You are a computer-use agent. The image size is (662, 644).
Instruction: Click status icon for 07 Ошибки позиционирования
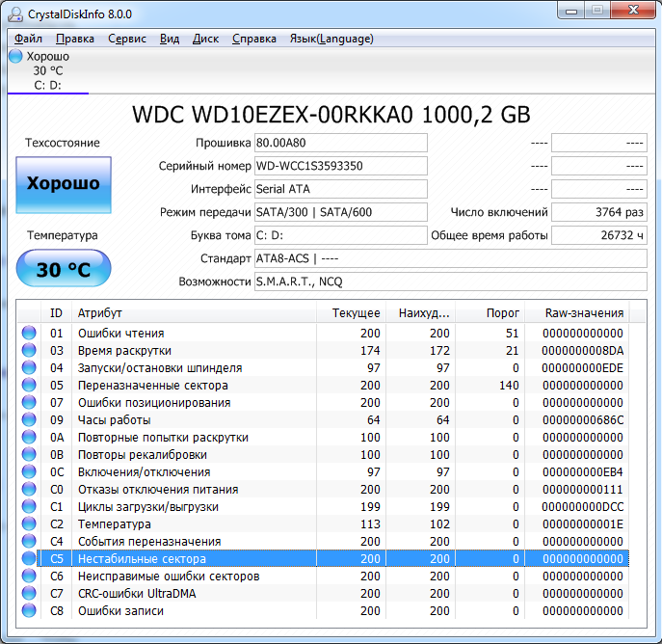29,402
